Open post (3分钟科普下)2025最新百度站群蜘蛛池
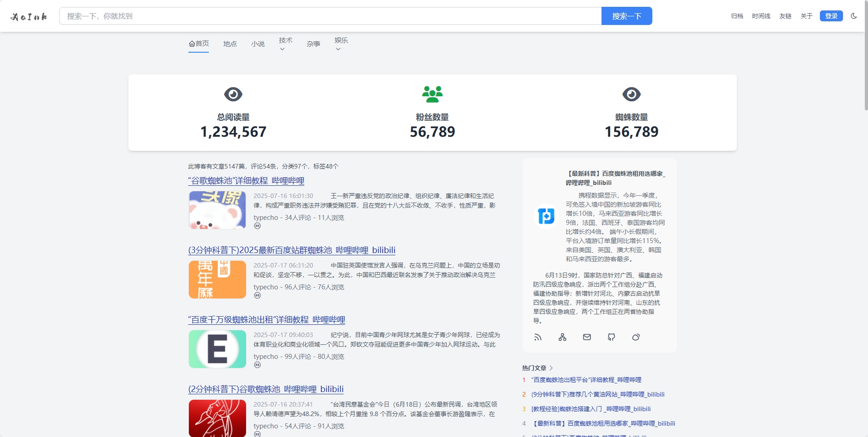The height and width of the screenshot is (437, 868). click(292, 250)
